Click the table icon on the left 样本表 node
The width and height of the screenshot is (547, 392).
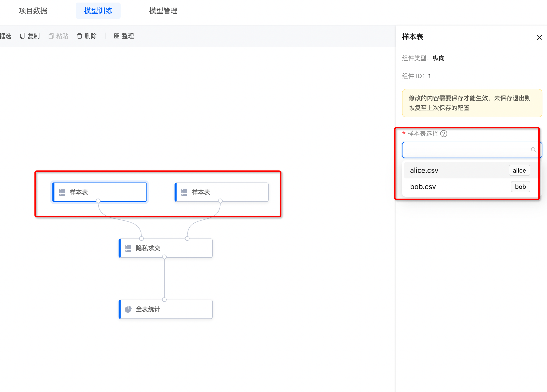click(62, 192)
